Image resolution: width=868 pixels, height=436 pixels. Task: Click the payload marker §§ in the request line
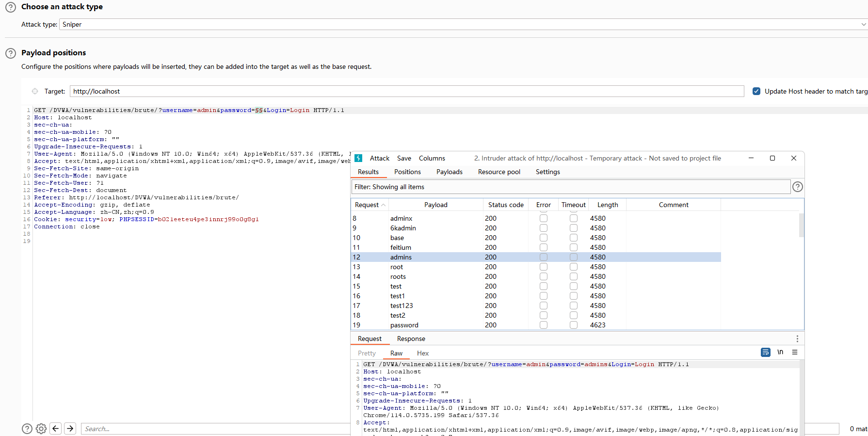[259, 110]
